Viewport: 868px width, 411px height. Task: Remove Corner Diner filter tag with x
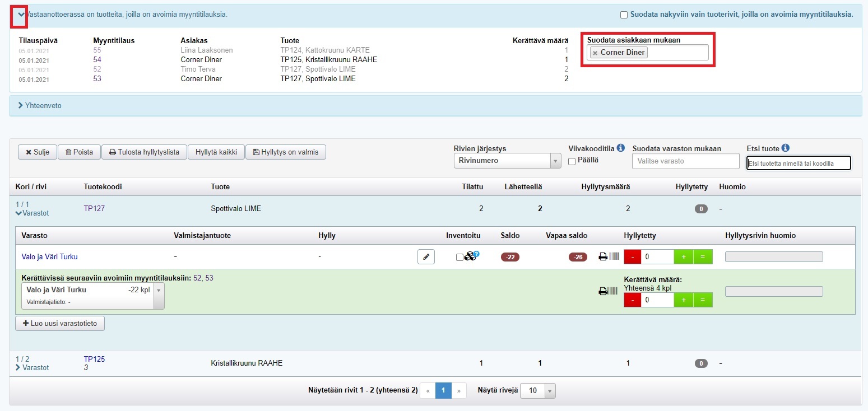pyautogui.click(x=595, y=53)
